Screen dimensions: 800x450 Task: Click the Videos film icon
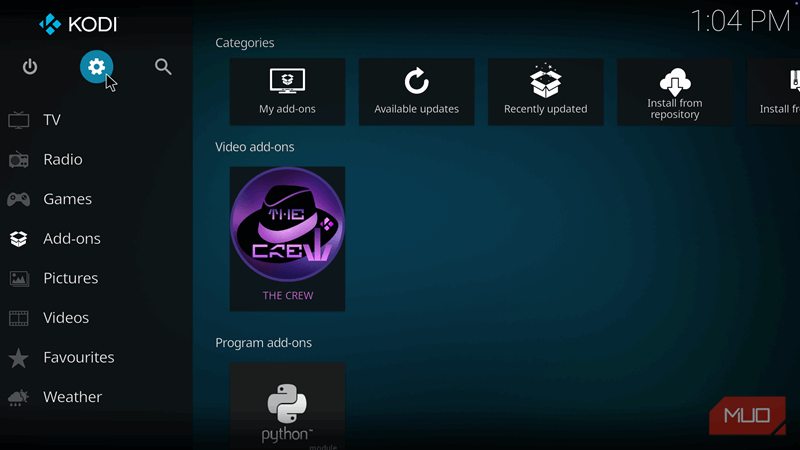pyautogui.click(x=19, y=318)
